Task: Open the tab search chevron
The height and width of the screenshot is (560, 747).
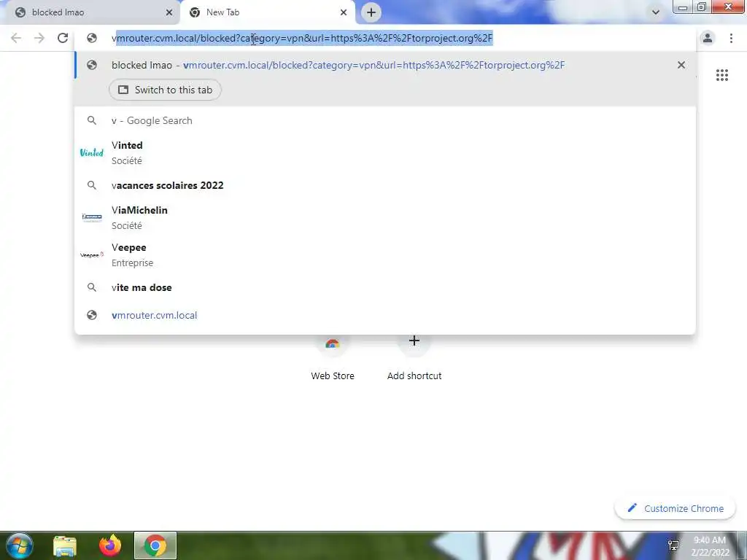Action: [656, 12]
